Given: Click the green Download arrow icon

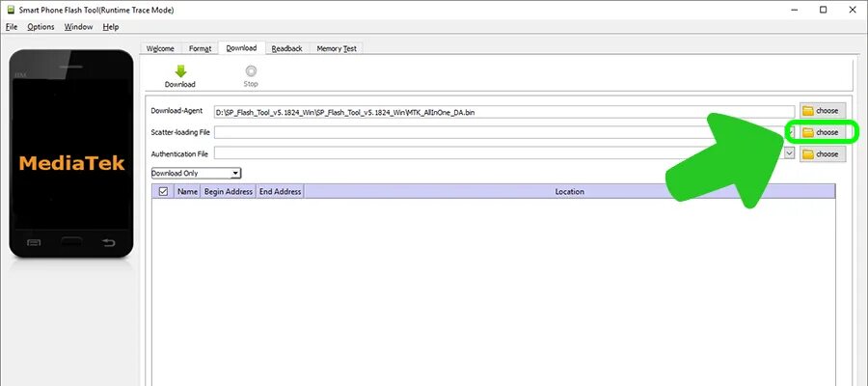Looking at the screenshot, I should [x=180, y=70].
